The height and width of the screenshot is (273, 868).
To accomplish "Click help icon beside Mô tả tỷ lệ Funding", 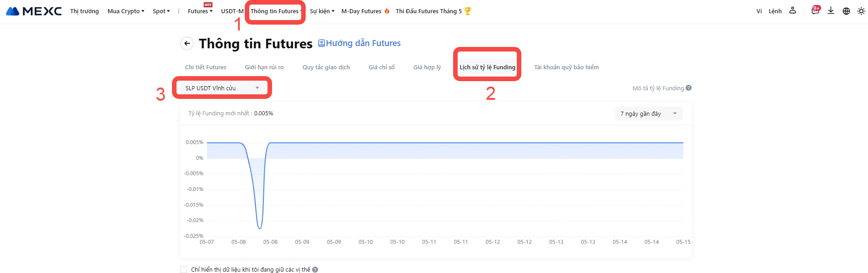I will coord(689,88).
